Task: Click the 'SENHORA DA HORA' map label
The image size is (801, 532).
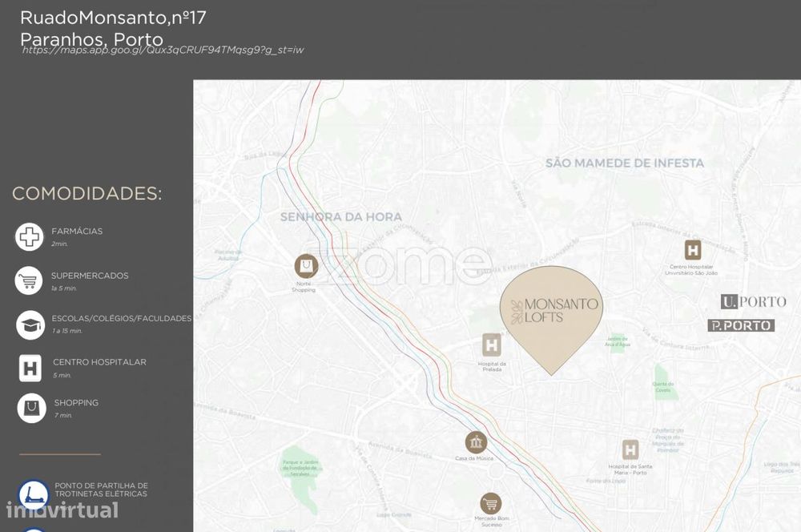Action: coord(341,217)
